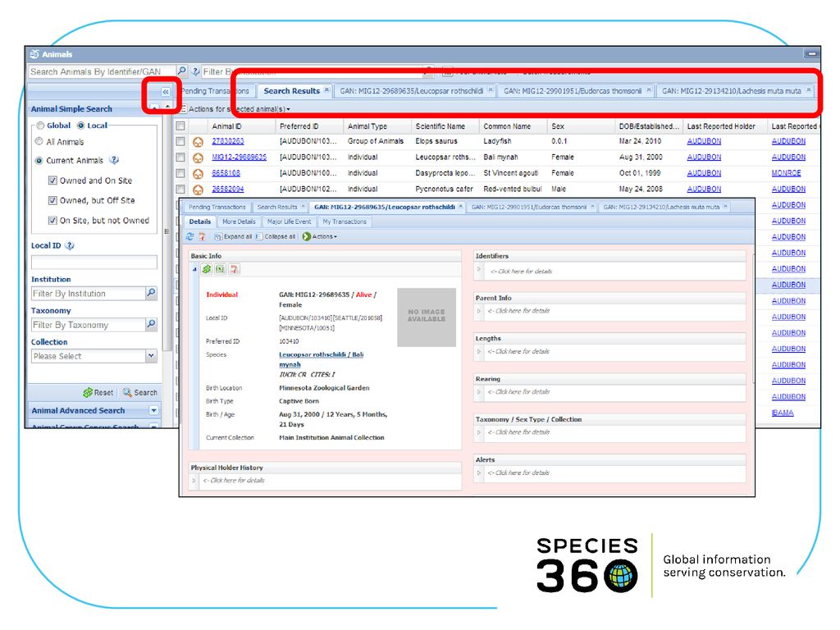Click PDF export icon in Details toolbar

(202, 236)
